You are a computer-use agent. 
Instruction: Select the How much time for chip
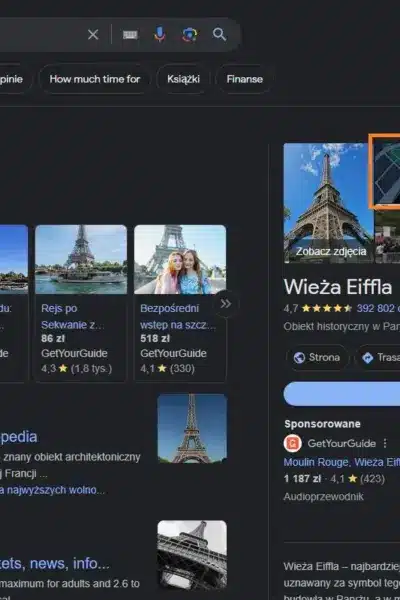pos(95,79)
